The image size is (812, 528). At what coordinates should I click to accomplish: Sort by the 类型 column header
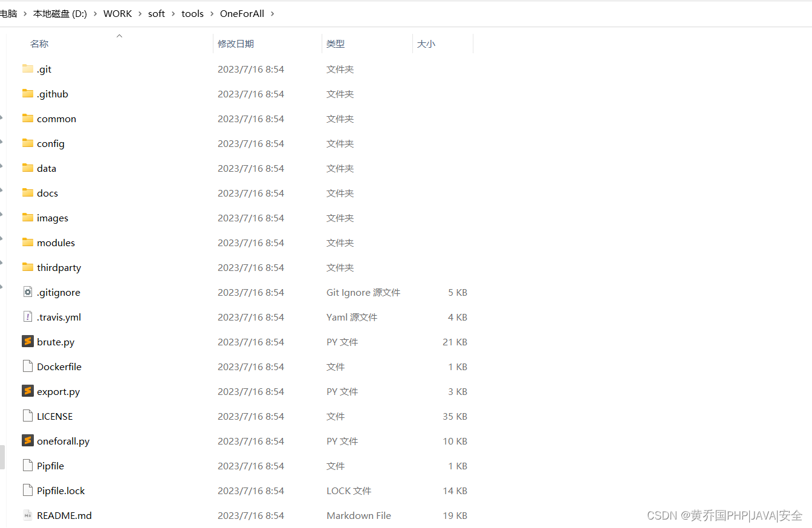(x=336, y=44)
